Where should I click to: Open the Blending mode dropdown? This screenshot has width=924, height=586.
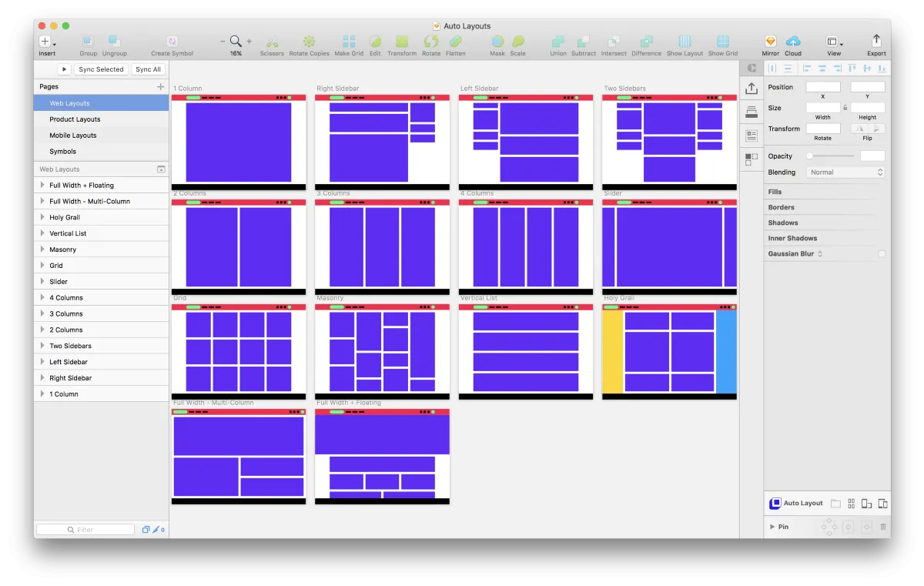845,172
